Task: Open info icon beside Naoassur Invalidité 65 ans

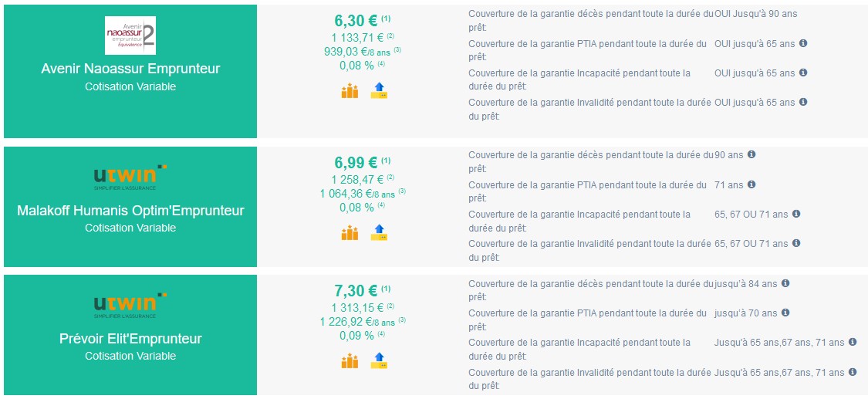Action: coord(803,102)
